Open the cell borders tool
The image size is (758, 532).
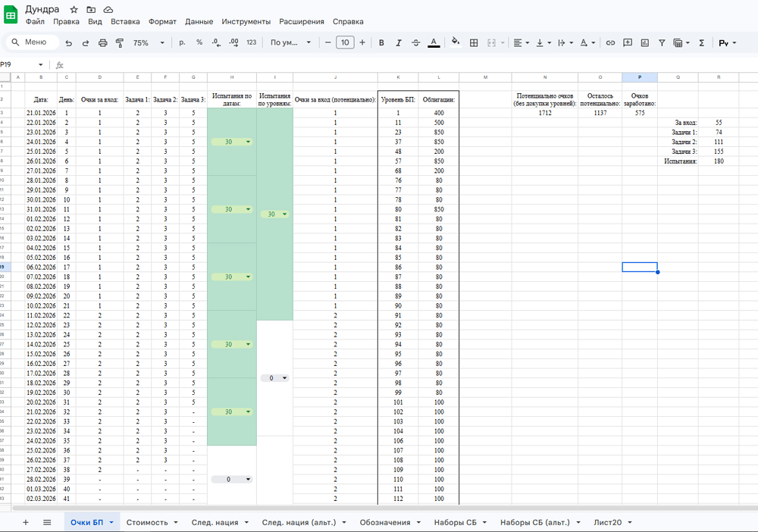474,43
